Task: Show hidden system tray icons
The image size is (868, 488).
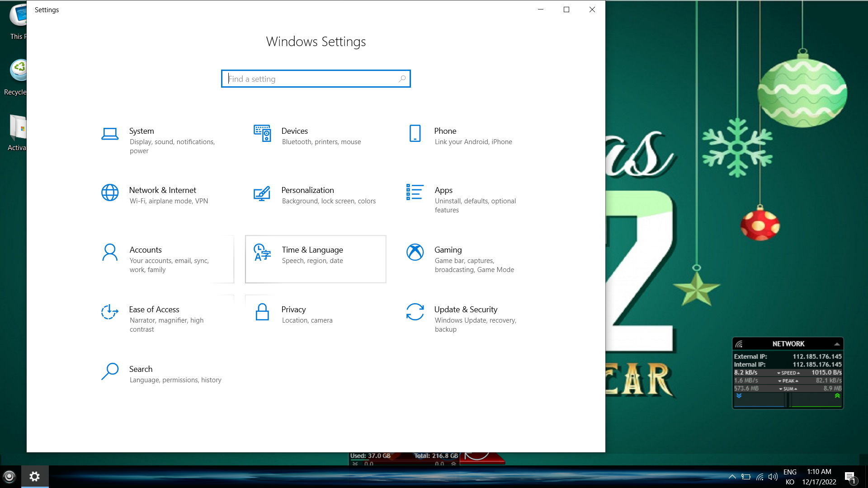Action: tap(732, 477)
